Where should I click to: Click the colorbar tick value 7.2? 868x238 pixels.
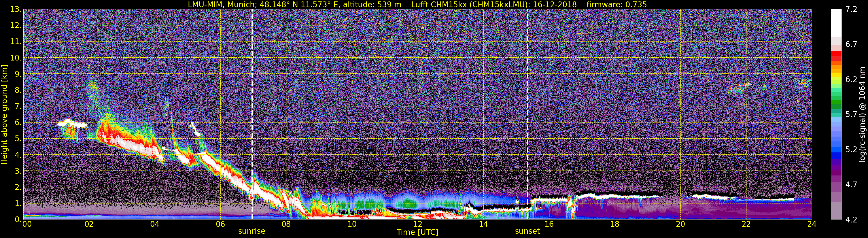pos(851,10)
